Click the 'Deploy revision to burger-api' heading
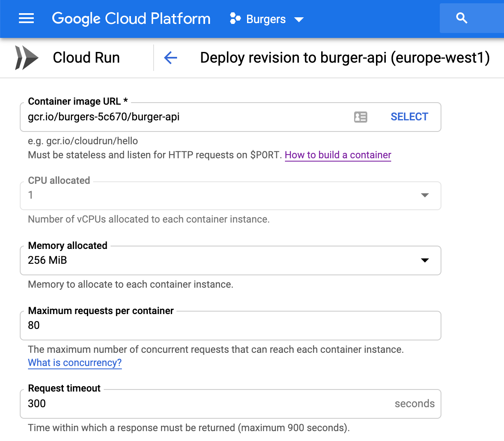The image size is (504, 441). click(345, 58)
